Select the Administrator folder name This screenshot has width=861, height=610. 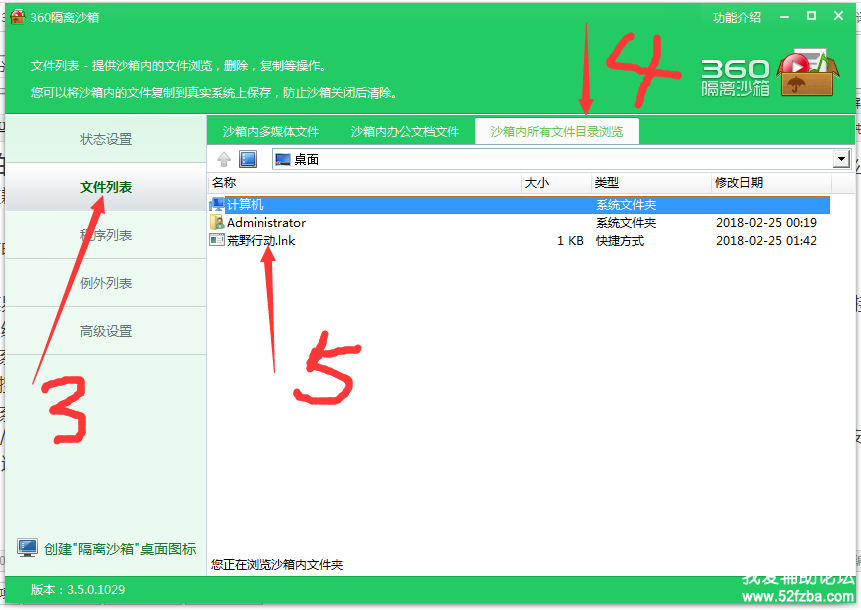pyautogui.click(x=266, y=222)
